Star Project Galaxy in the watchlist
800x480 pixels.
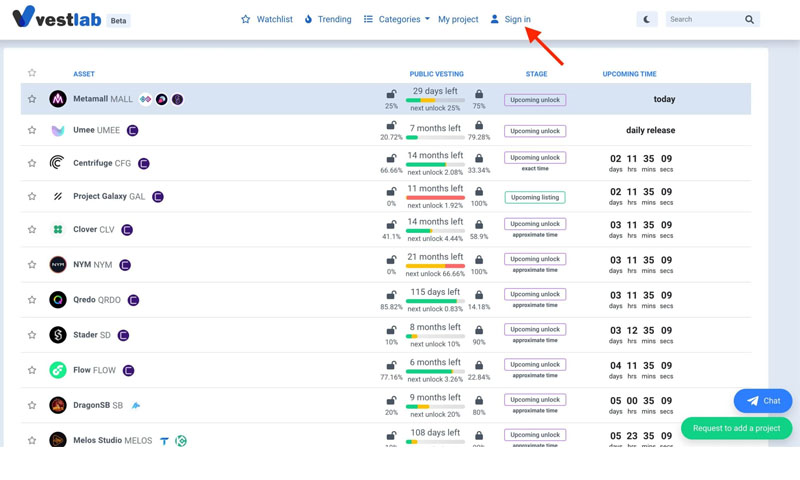(32, 196)
